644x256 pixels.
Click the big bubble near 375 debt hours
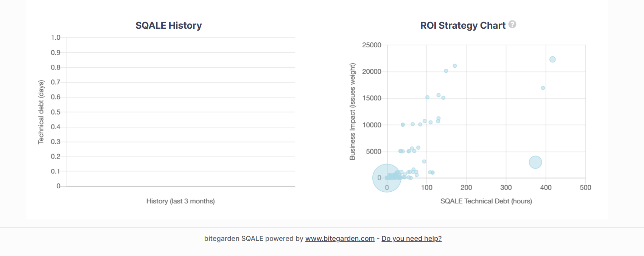(x=535, y=162)
